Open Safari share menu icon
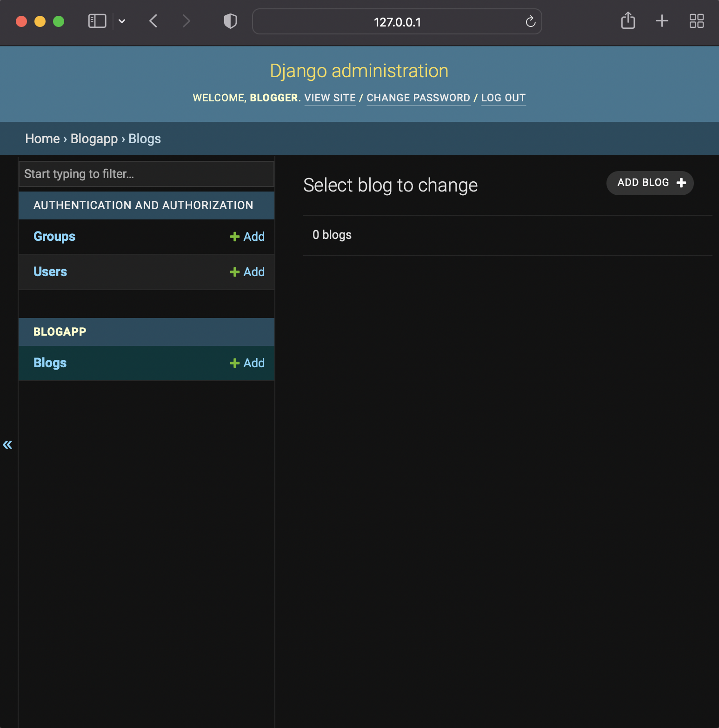This screenshot has height=728, width=719. tap(628, 20)
